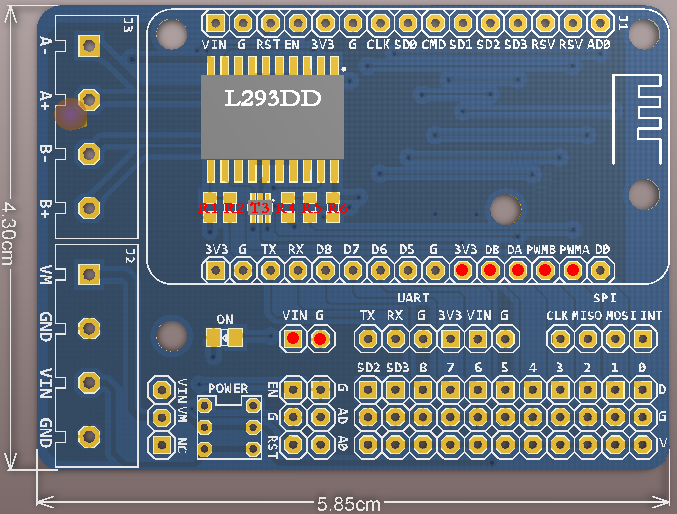Select the A- terminal pad on J3
Image resolution: width=677 pixels, height=514 pixels.
click(x=89, y=45)
